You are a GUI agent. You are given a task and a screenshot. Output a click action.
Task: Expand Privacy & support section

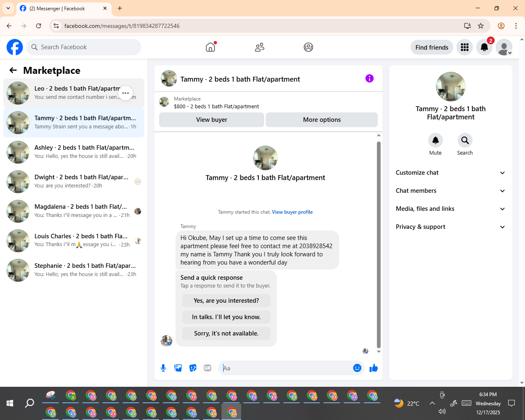click(x=450, y=227)
